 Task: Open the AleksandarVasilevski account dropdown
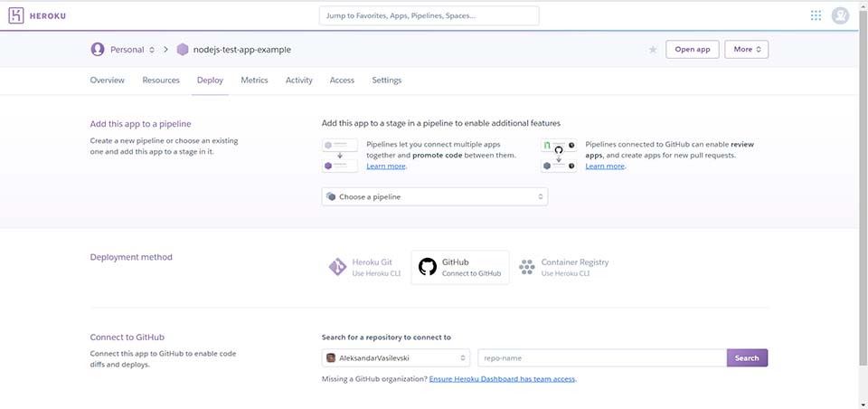[x=396, y=358]
